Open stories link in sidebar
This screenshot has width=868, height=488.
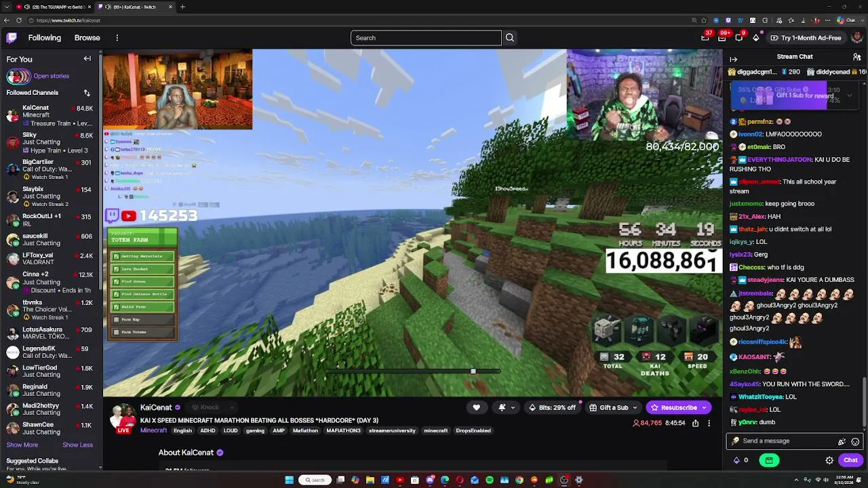click(x=52, y=76)
